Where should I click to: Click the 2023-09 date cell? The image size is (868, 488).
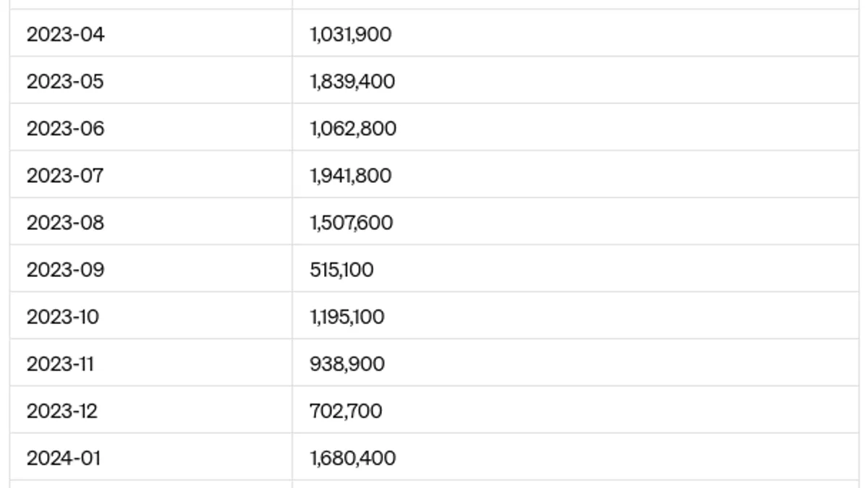(x=65, y=270)
